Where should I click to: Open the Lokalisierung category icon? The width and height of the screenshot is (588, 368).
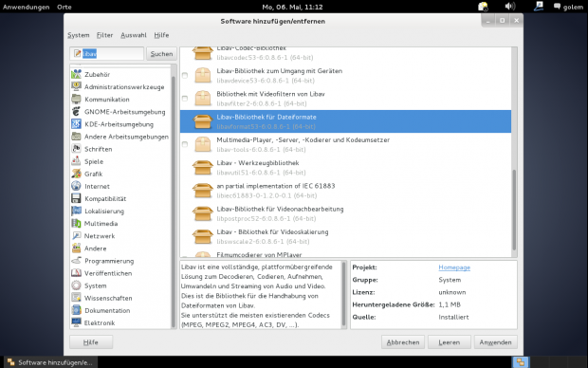click(76, 211)
